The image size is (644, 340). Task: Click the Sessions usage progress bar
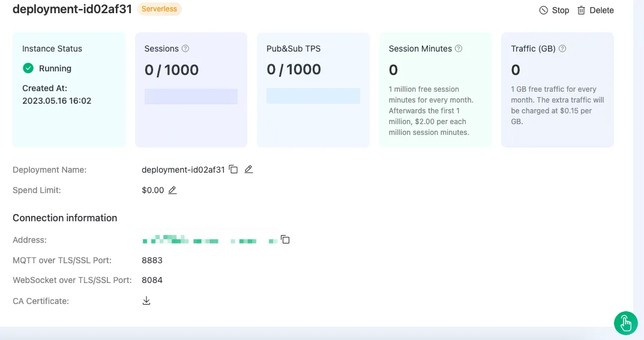tap(191, 97)
